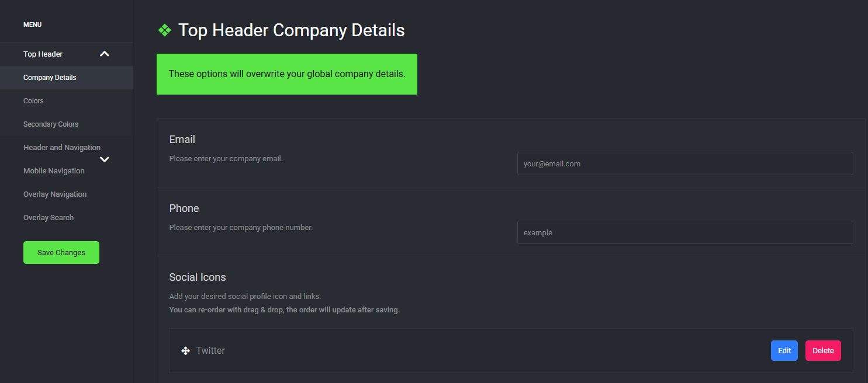Click inside the company email input field

[684, 163]
